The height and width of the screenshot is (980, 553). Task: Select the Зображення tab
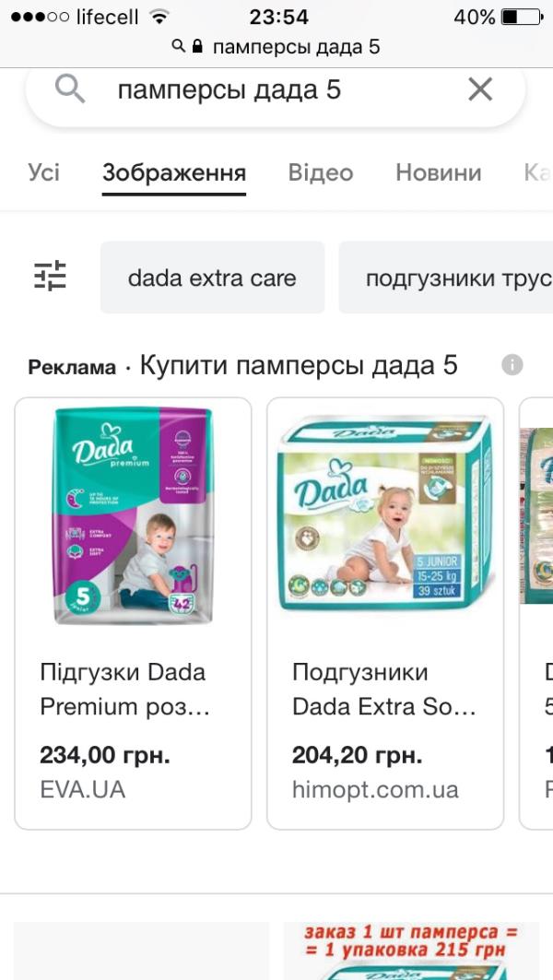[174, 173]
